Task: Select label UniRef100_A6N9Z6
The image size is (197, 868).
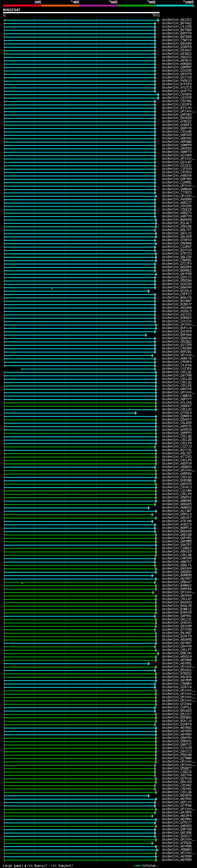Action: 176,507
